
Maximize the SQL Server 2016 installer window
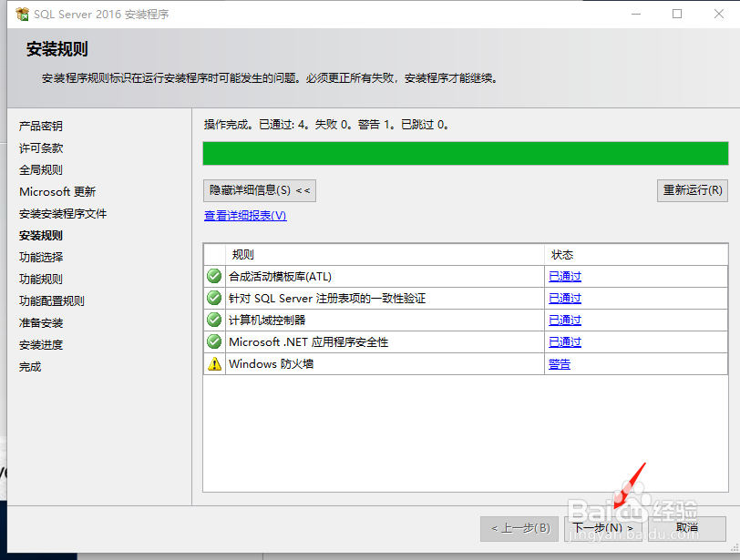click(677, 15)
